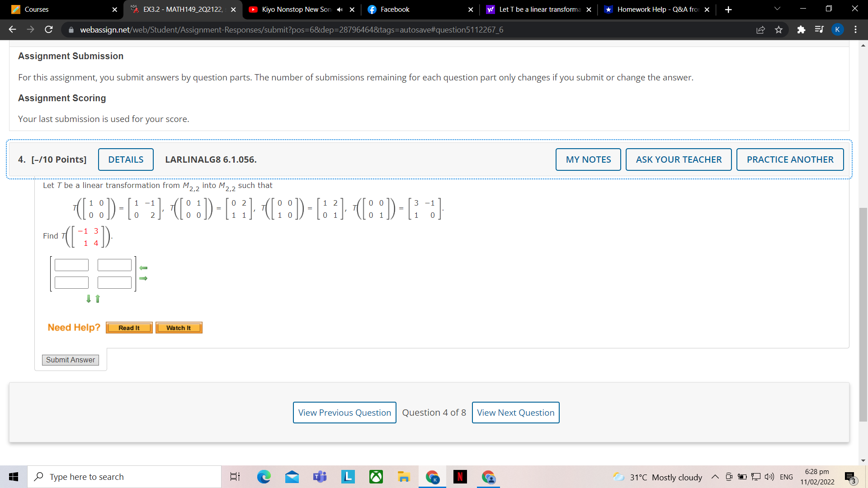Open Microsoft Teams from the taskbar
The width and height of the screenshot is (868, 488).
click(320, 477)
